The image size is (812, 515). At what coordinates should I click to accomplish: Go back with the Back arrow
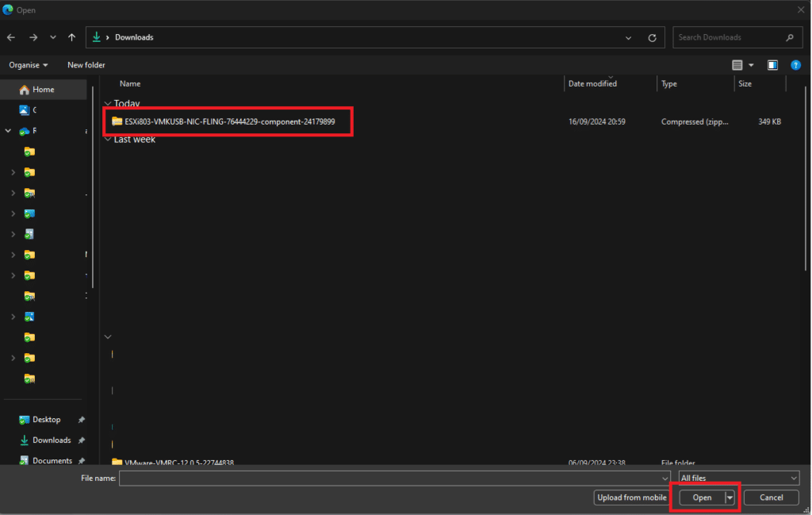coord(11,37)
